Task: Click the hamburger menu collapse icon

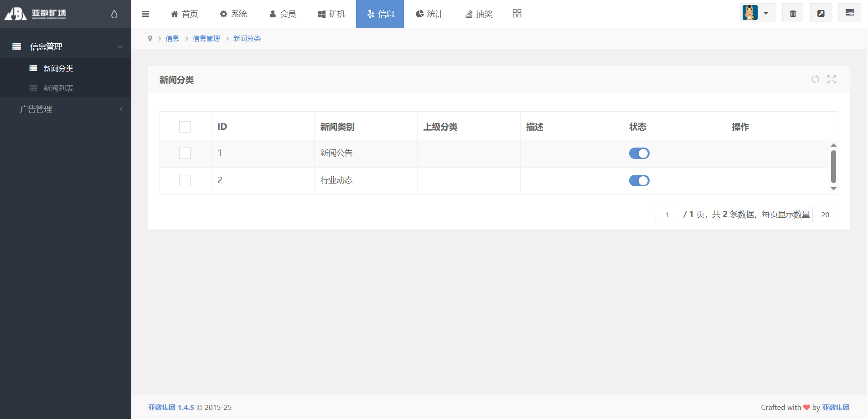Action: [145, 14]
